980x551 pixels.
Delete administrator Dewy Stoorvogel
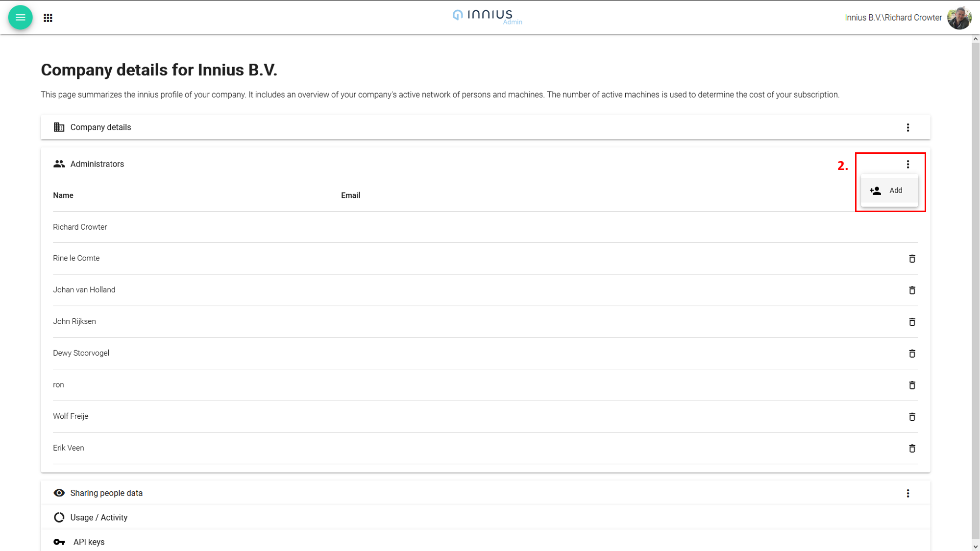pos(912,354)
